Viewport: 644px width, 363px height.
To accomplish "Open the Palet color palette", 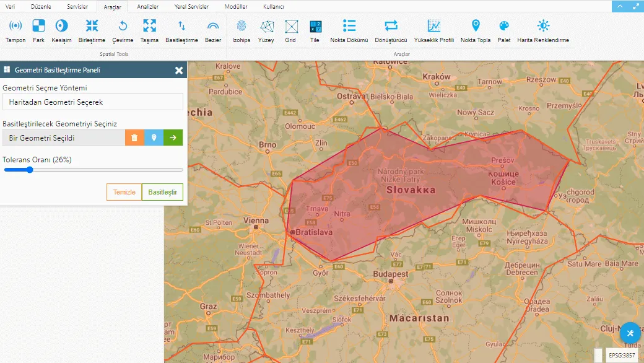I will [504, 31].
